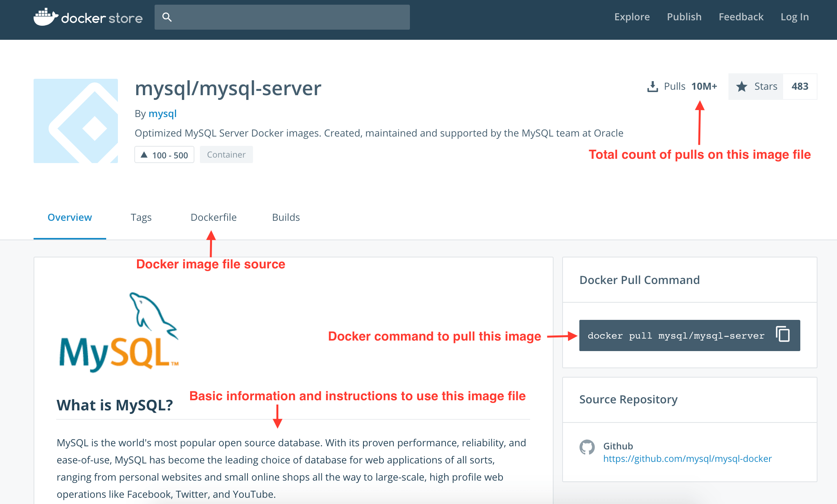
Task: Click the mysql/mysql-server title
Action: coord(228,88)
